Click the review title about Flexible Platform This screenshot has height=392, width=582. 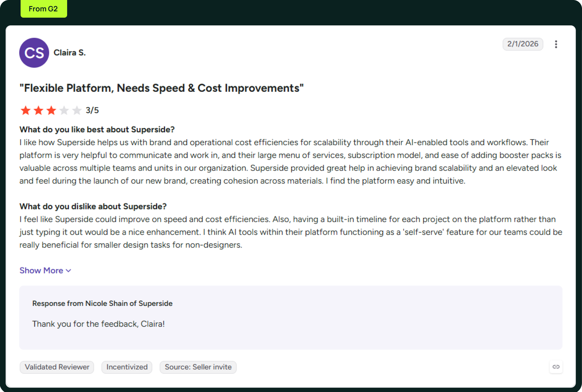click(x=162, y=88)
